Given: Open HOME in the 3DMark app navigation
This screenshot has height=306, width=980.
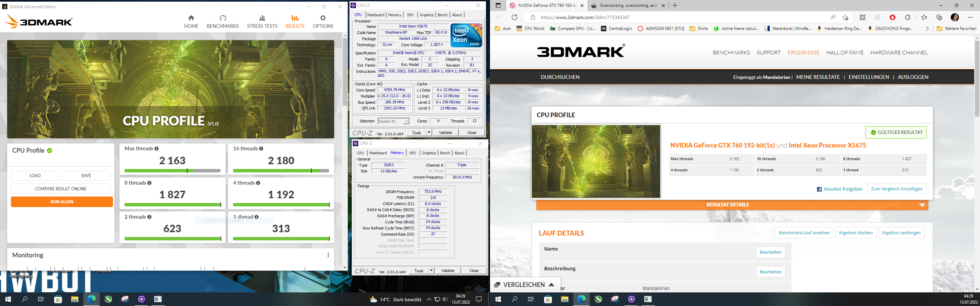Looking at the screenshot, I should click(x=191, y=22).
